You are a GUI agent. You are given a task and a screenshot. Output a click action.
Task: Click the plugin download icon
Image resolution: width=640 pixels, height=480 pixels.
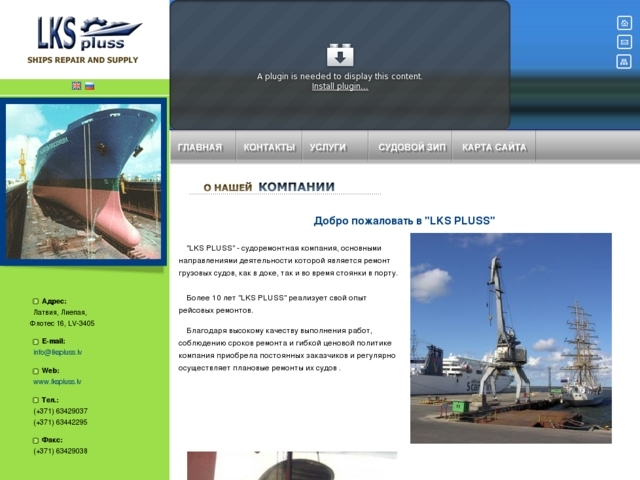[x=340, y=55]
